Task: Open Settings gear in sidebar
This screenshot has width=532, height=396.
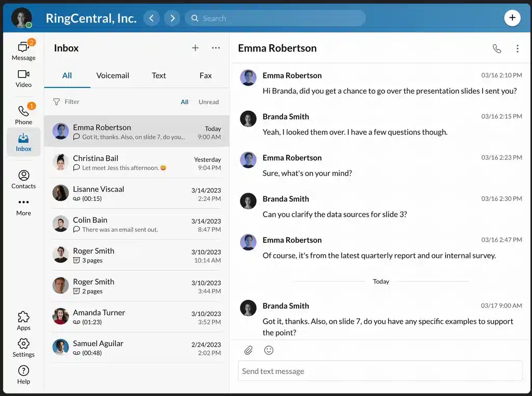Action: [x=23, y=348]
